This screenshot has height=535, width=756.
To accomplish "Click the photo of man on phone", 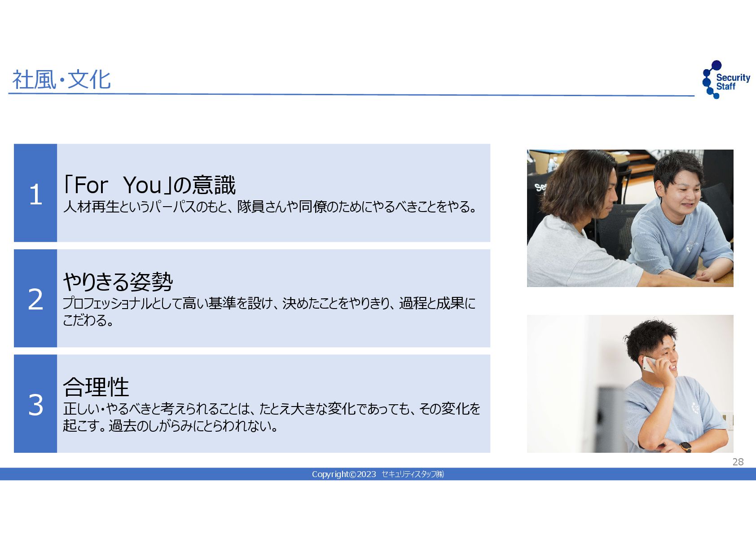I will (630, 384).
